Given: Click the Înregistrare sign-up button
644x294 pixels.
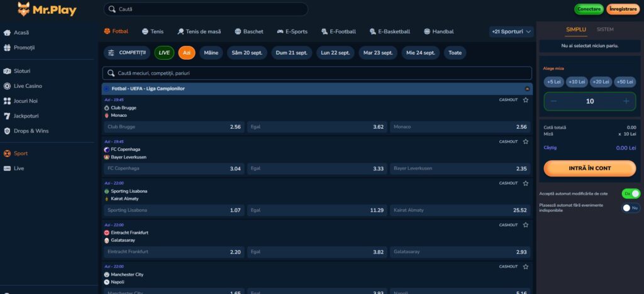Looking at the screenshot, I should [623, 9].
